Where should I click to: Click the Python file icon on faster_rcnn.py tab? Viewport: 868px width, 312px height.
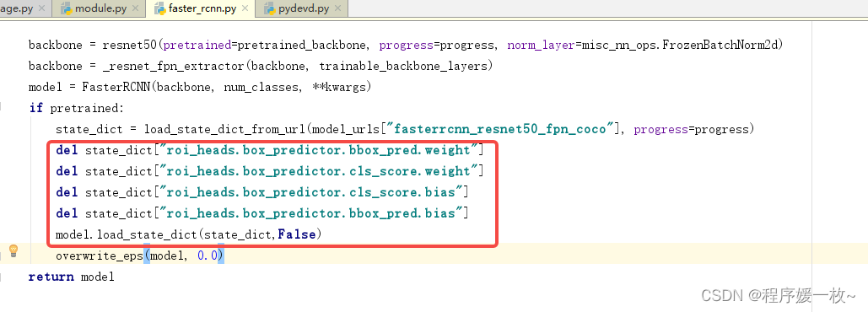pos(159,8)
